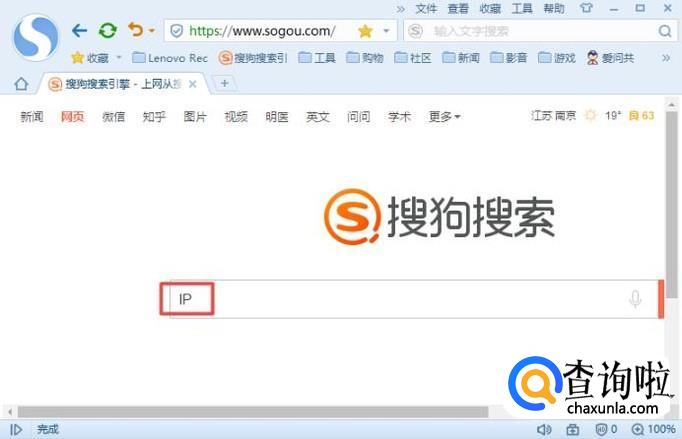Click the 良 63 air quality reading

pyautogui.click(x=642, y=115)
